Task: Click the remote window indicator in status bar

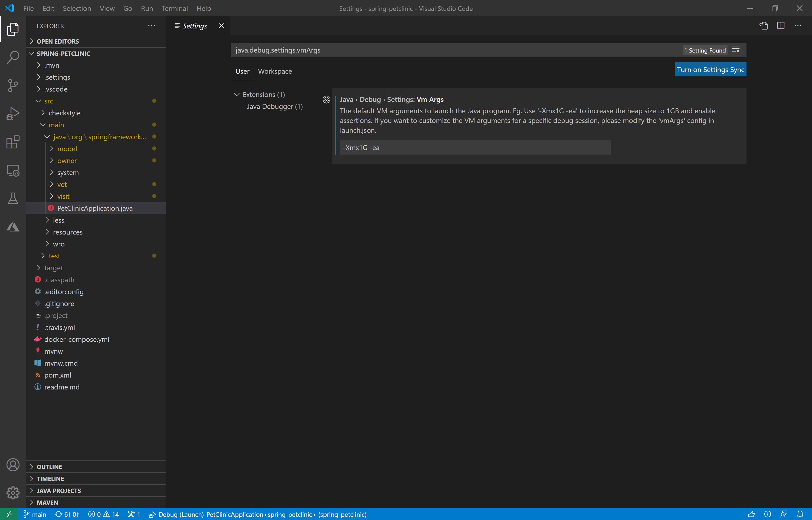Action: pyautogui.click(x=9, y=514)
